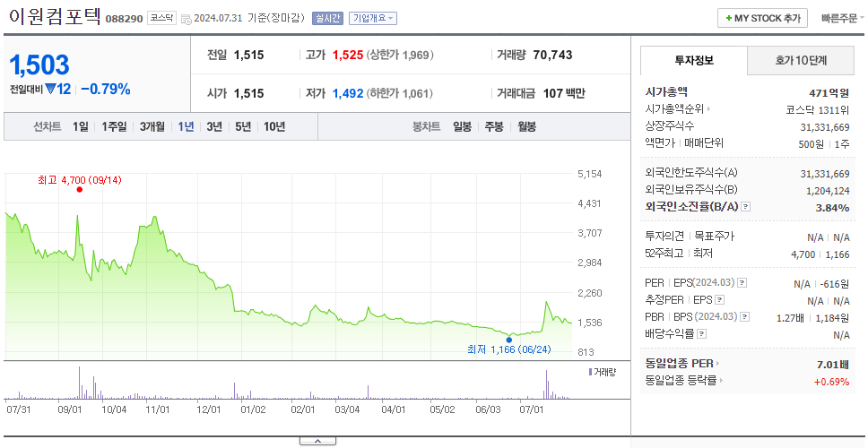Click the calendar icon before the date 2024.07.31
The image size is (868, 448).
[x=186, y=19]
